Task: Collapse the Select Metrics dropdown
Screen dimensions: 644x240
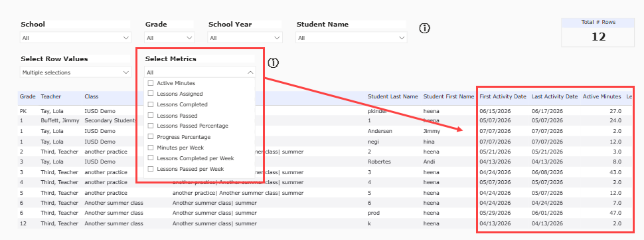Action: pyautogui.click(x=250, y=72)
